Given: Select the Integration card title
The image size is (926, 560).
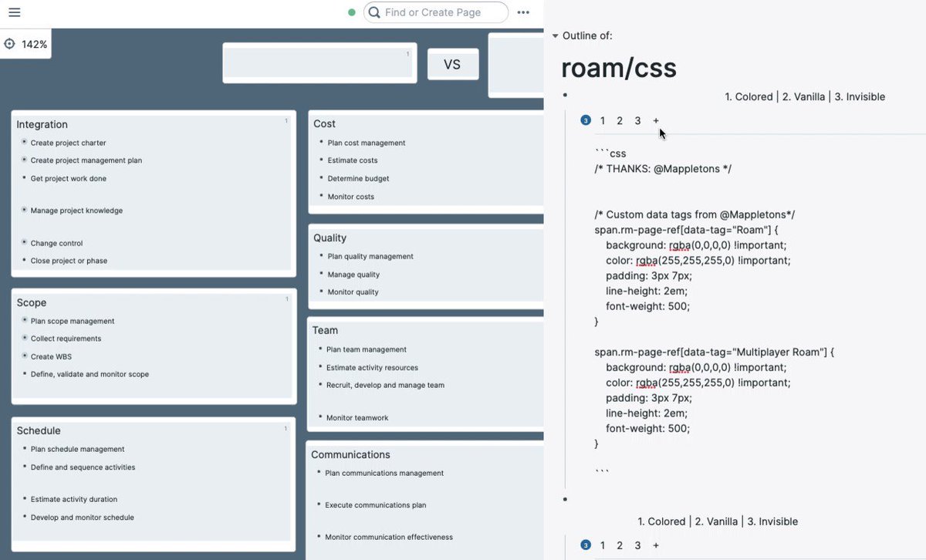Looking at the screenshot, I should (42, 124).
